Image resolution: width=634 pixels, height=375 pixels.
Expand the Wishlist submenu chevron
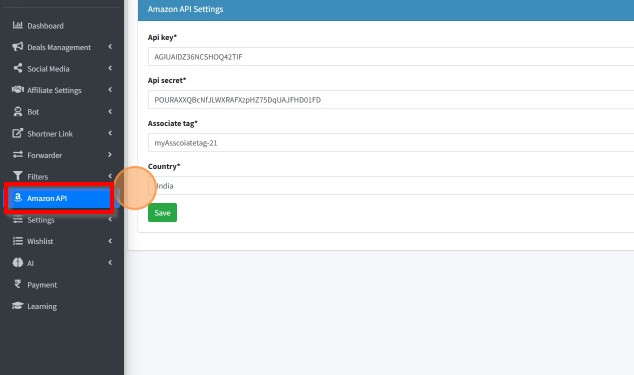110,241
